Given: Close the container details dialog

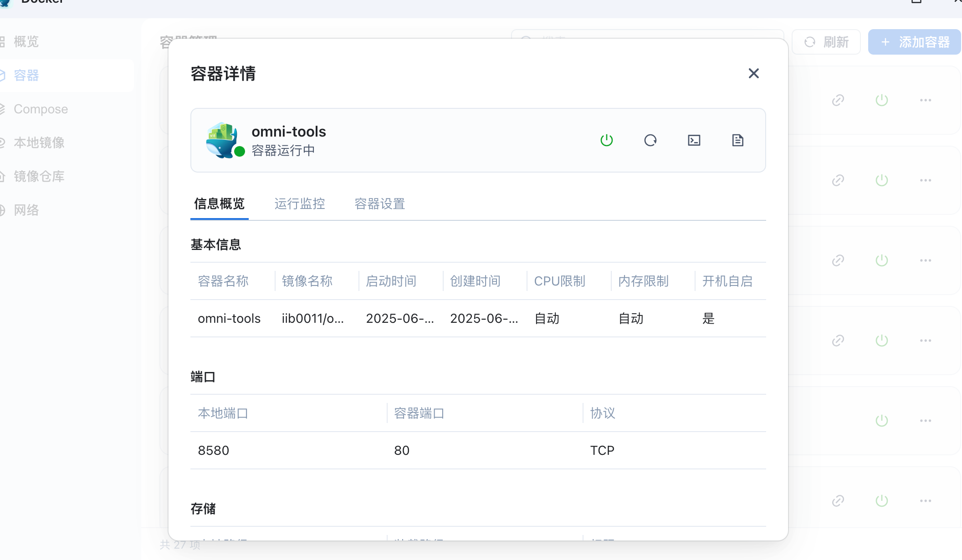Looking at the screenshot, I should (753, 73).
